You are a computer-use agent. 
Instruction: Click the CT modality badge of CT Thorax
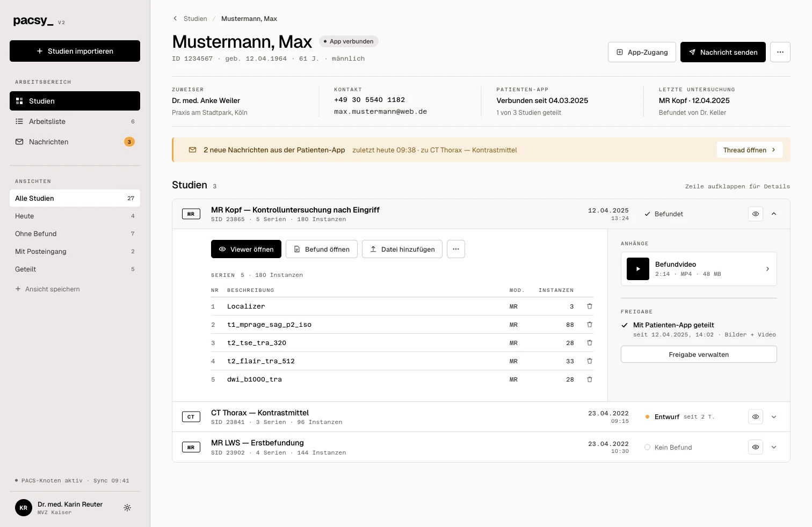(x=191, y=417)
